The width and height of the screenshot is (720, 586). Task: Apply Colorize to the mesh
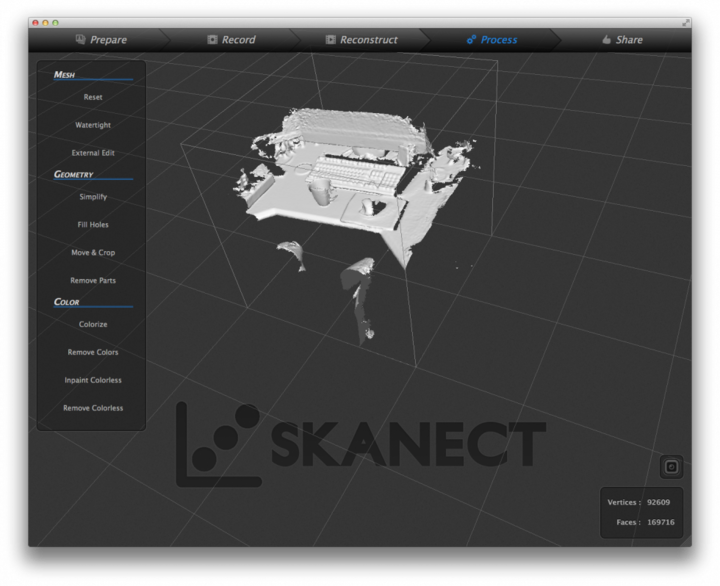(93, 324)
